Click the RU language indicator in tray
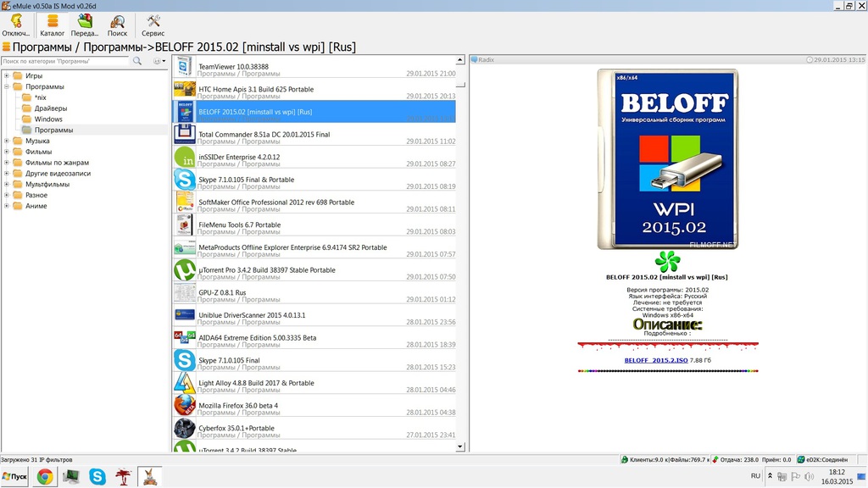Viewport: 868px width, 488px height. pos(755,476)
